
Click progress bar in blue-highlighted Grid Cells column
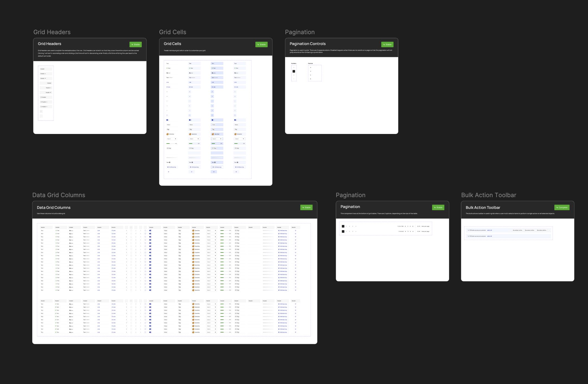[217, 143]
